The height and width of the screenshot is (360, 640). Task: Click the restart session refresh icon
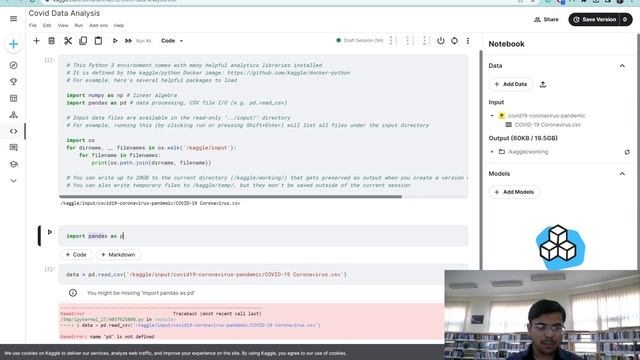pyautogui.click(x=454, y=41)
